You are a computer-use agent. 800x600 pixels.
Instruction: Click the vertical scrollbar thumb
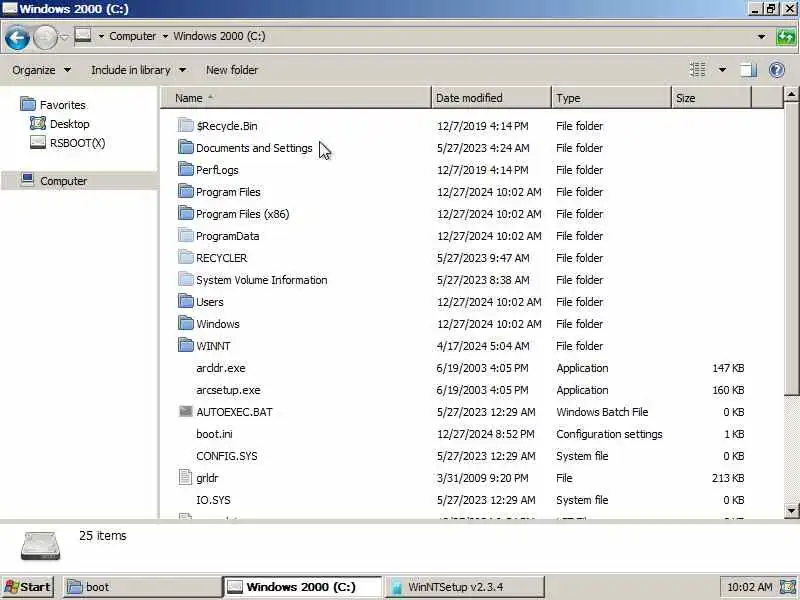pyautogui.click(x=791, y=248)
